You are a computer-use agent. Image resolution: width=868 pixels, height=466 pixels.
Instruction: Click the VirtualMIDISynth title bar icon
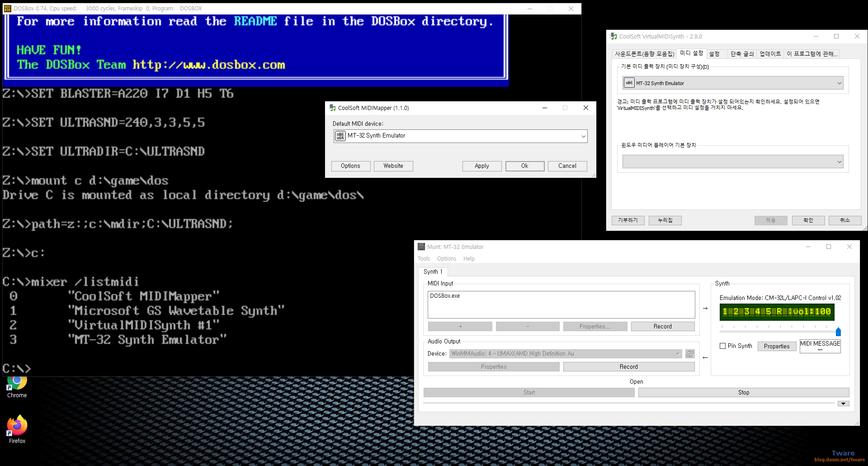614,36
